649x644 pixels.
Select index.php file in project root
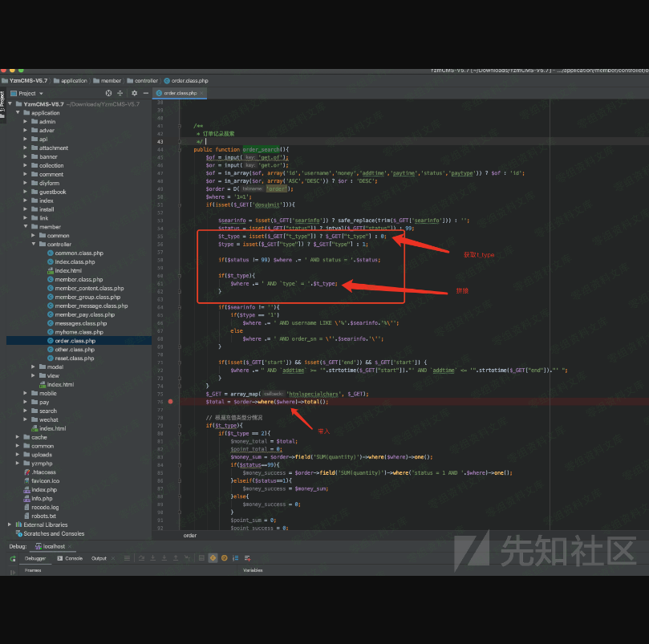tap(43, 489)
